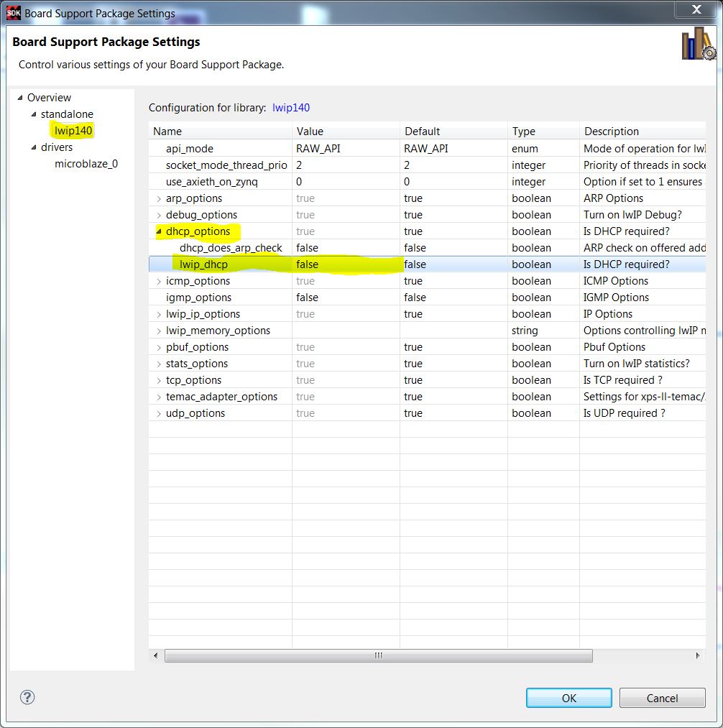
Task: Click the Type column header
Action: point(544,132)
